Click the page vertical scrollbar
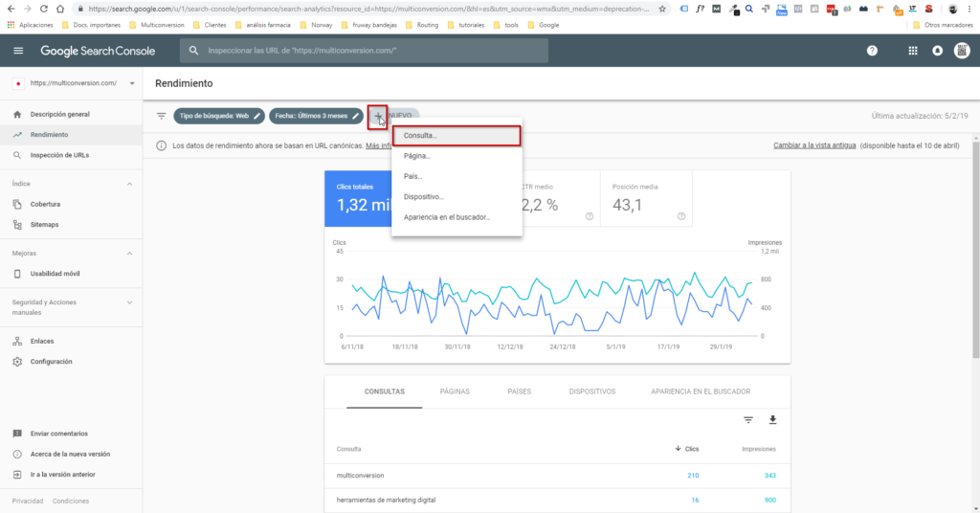Viewport: 980px width, 513px height. coord(975,250)
